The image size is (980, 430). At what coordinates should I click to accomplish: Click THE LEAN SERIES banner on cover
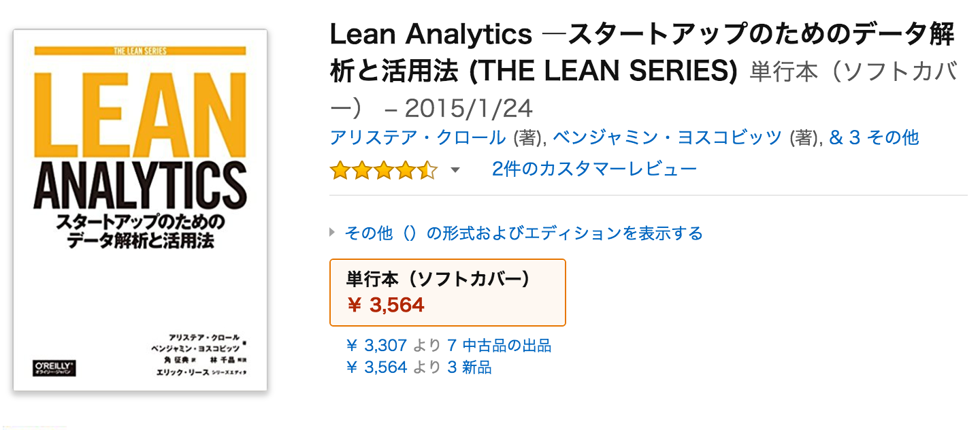[140, 50]
